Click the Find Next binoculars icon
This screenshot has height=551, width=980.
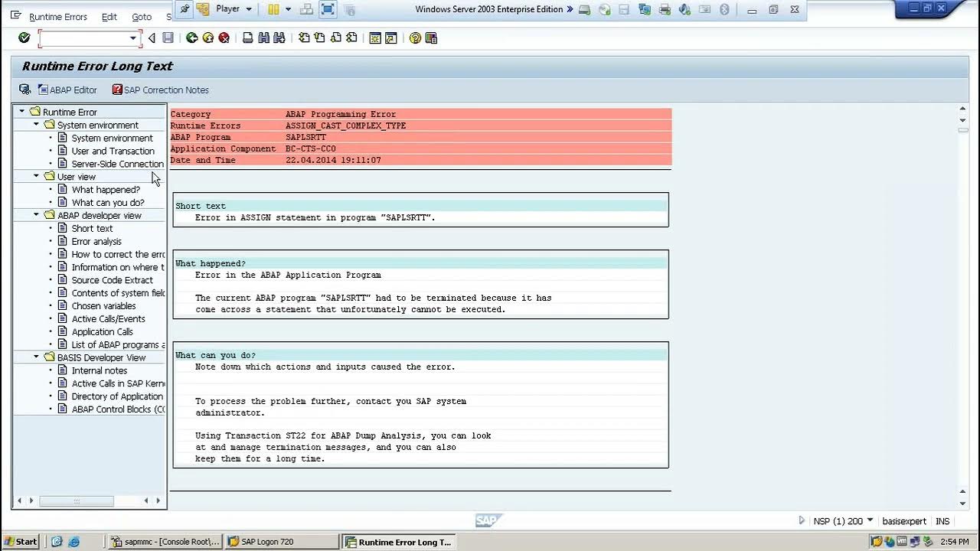click(279, 37)
